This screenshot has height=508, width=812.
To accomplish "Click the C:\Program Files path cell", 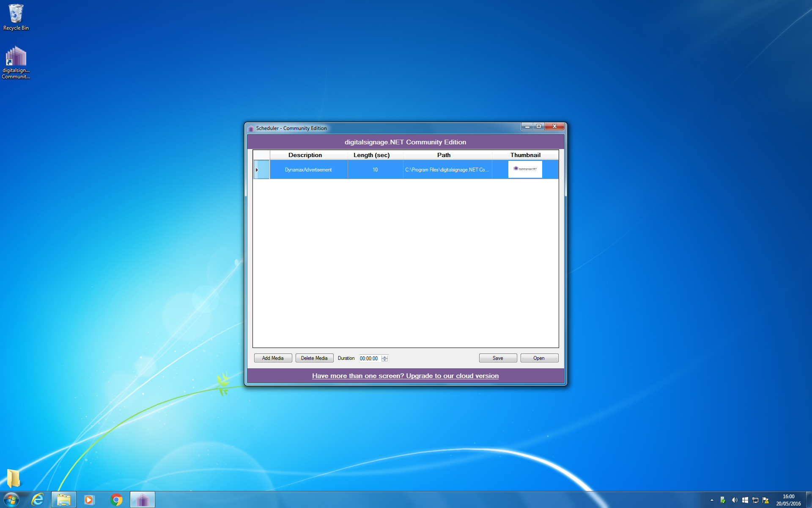I will tap(447, 170).
